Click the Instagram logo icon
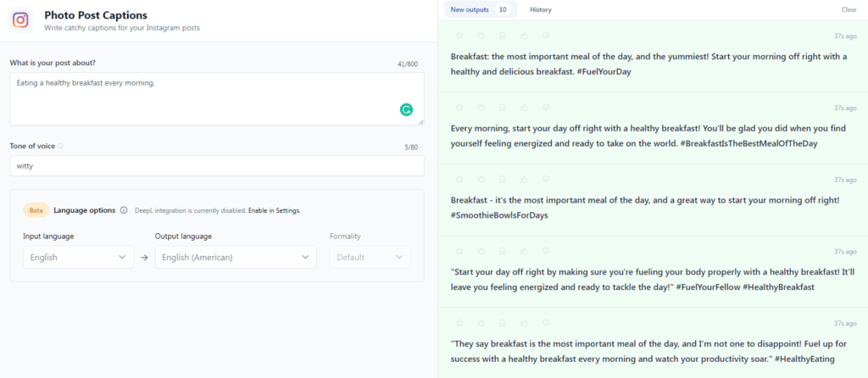Screen dimensions: 868x378 tap(20, 20)
